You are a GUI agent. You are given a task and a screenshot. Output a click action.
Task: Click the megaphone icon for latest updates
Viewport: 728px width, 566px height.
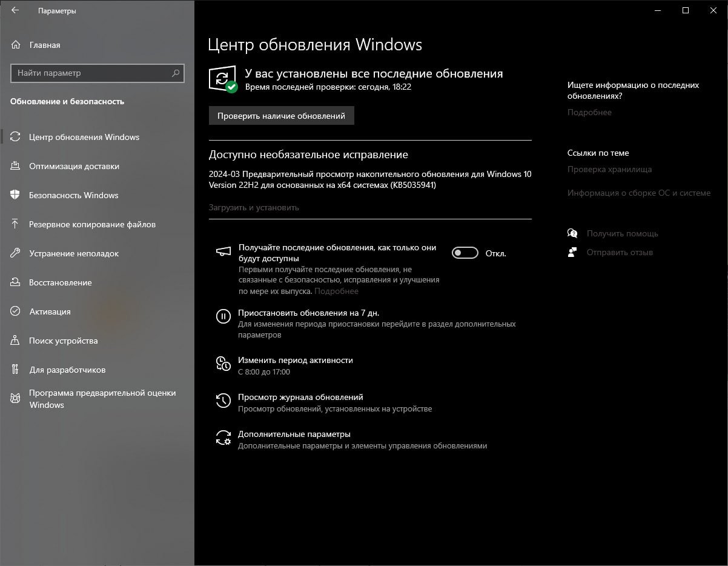[223, 251]
